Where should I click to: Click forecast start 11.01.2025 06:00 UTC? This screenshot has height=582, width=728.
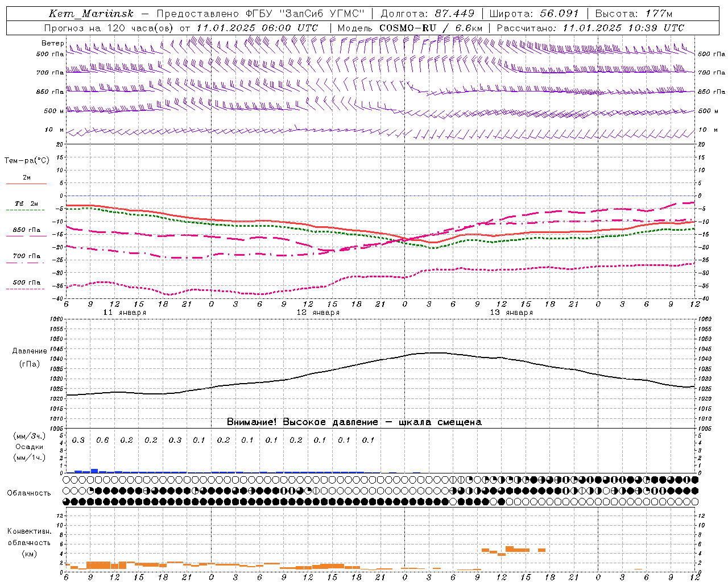257,28
